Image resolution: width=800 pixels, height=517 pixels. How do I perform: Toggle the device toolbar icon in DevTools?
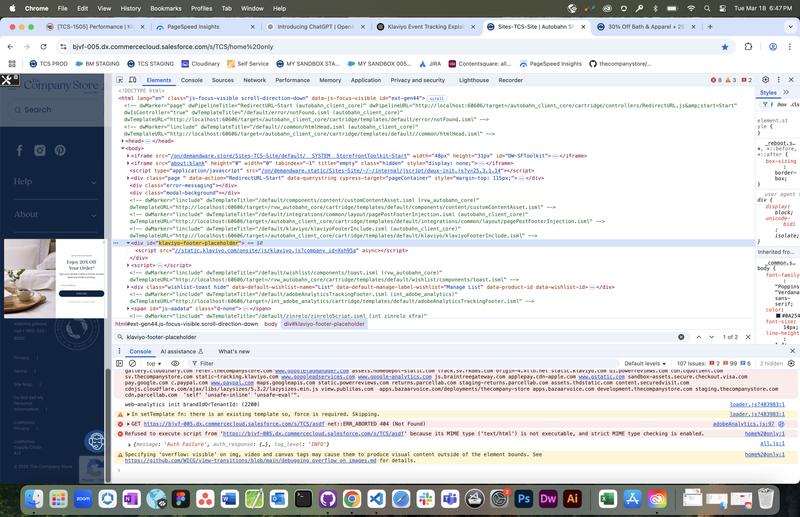click(132, 80)
